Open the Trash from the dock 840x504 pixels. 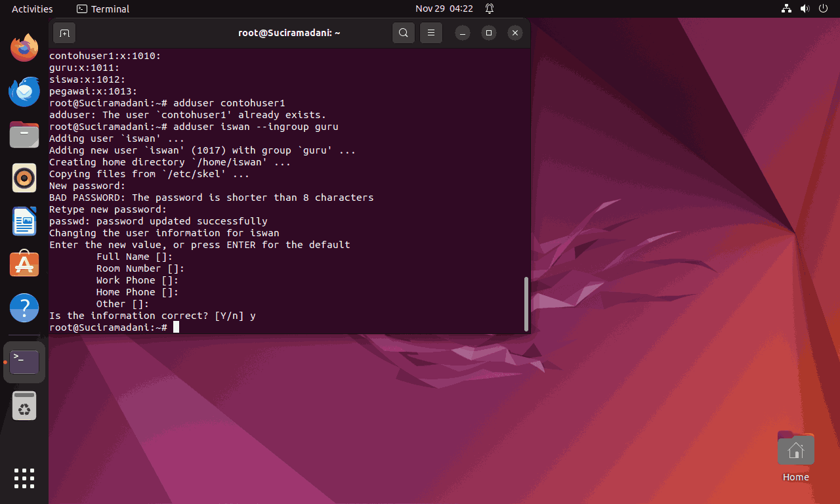click(24, 406)
